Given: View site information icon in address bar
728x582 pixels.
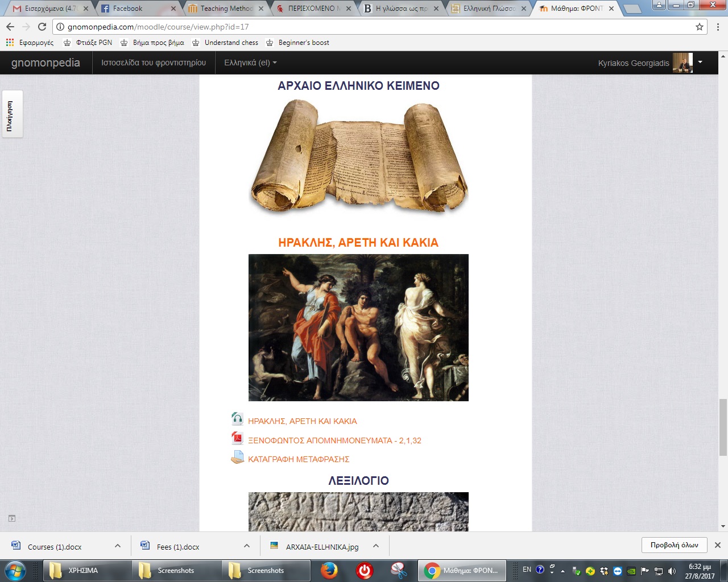Looking at the screenshot, I should click(x=60, y=27).
